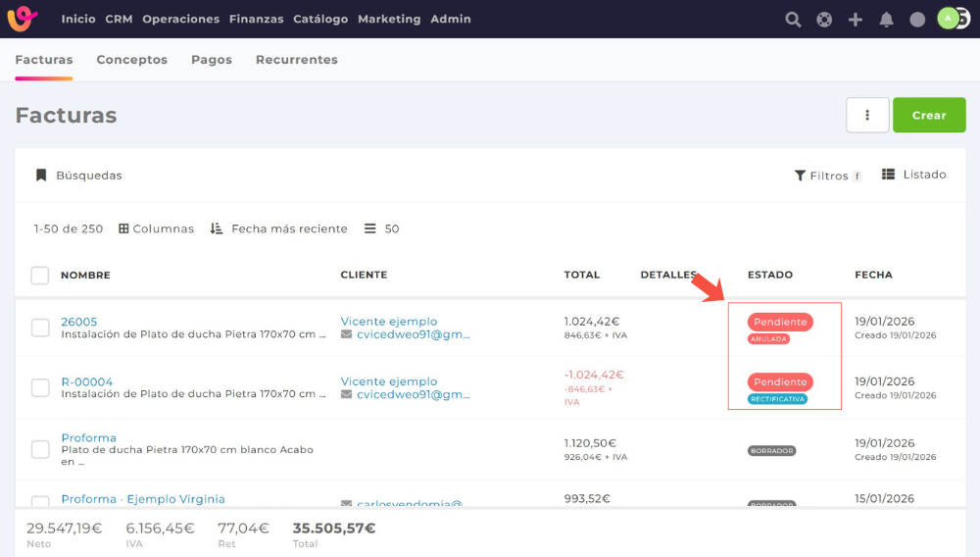Click the green user avatar "A"
The image size is (980, 557).
[948, 18]
